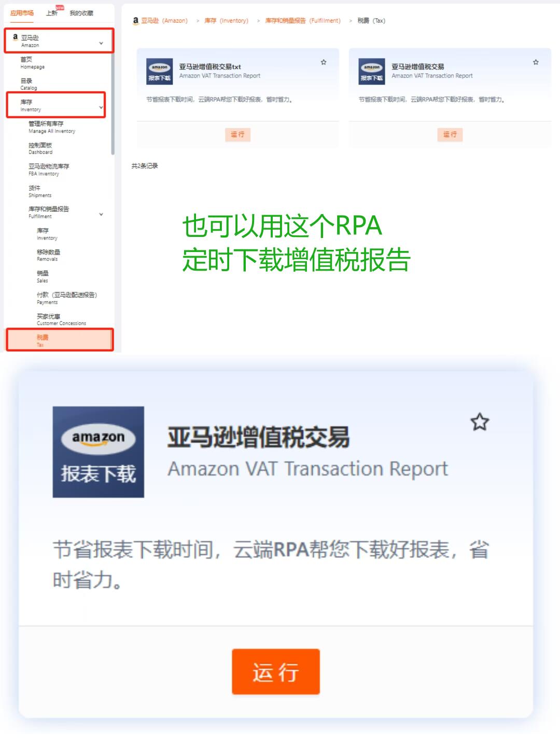
Task: Select 库存 Inventory under Fulfillment
Action: 47,234
